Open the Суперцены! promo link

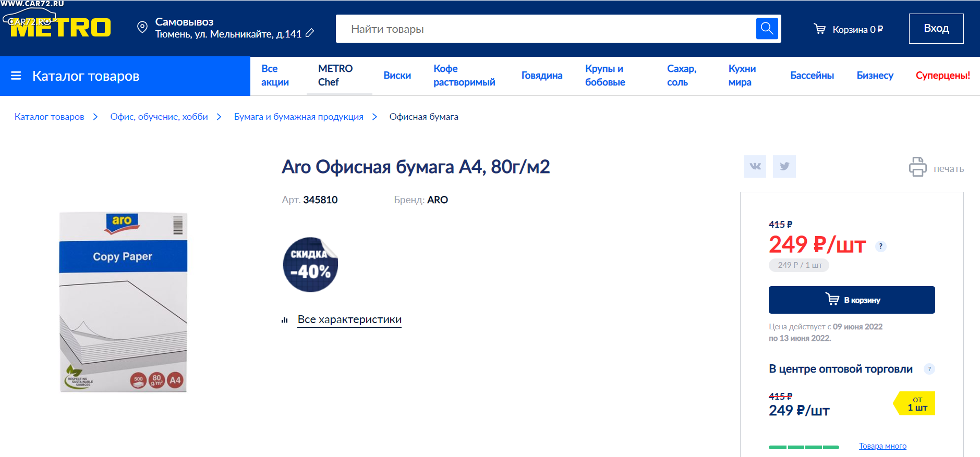(943, 76)
